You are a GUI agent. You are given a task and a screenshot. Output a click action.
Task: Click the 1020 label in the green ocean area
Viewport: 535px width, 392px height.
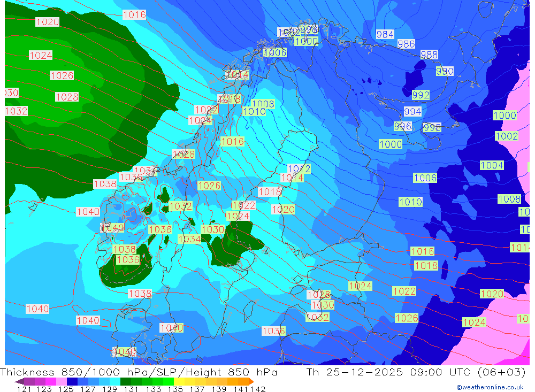[48, 22]
